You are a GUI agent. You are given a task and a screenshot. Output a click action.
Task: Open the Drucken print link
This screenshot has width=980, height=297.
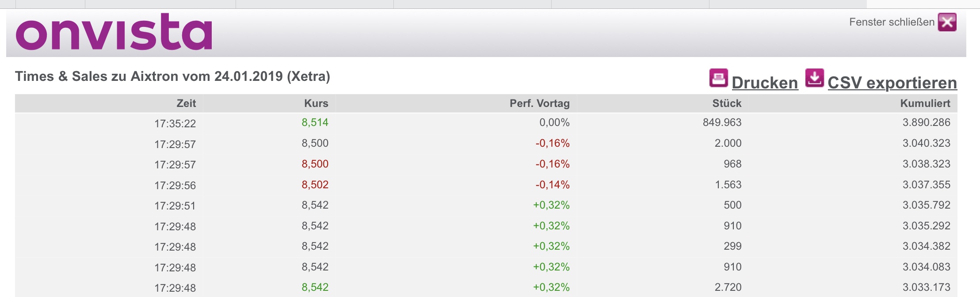(x=765, y=83)
